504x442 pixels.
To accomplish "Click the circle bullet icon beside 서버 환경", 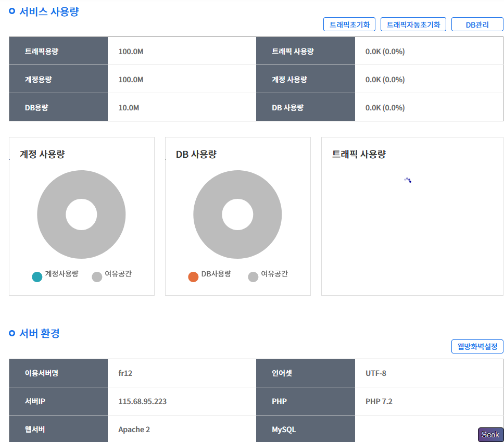I will tap(12, 333).
